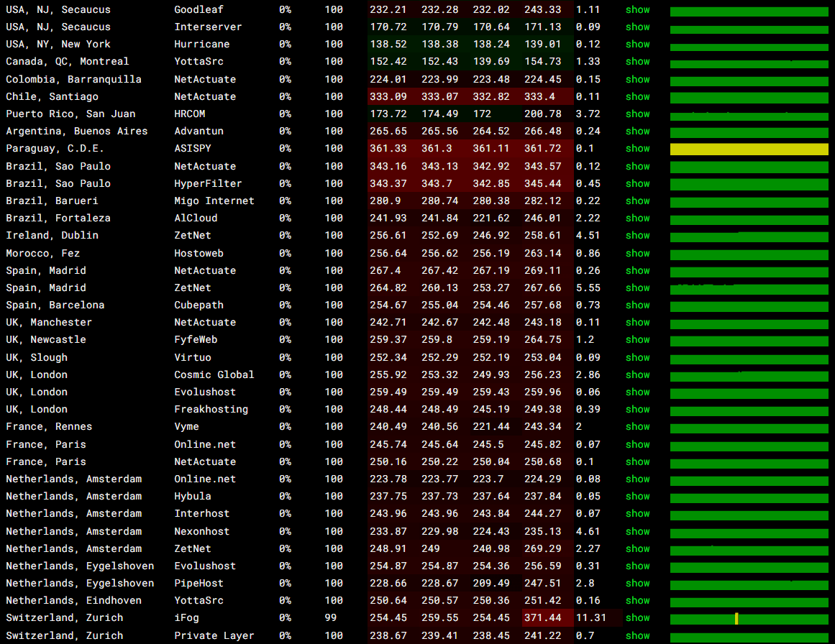Click show link for Online.net Paris row
Image resolution: width=835 pixels, height=644 pixels.
(637, 444)
